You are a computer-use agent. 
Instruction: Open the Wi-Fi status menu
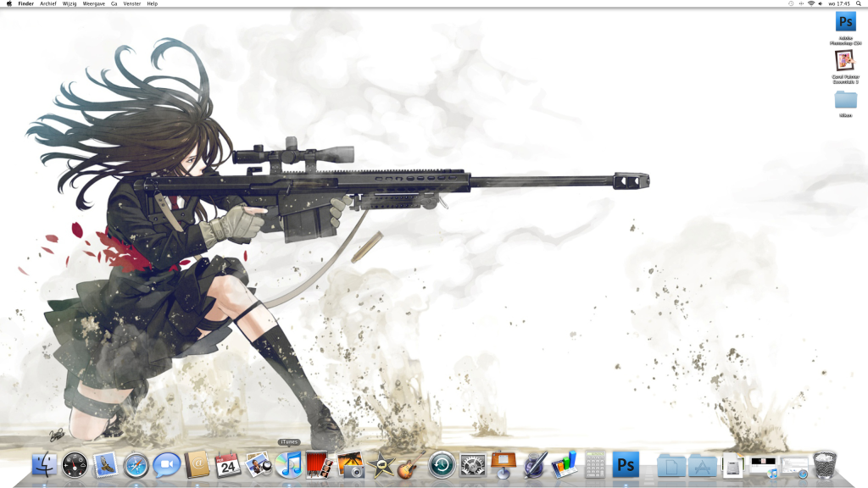pyautogui.click(x=811, y=3)
